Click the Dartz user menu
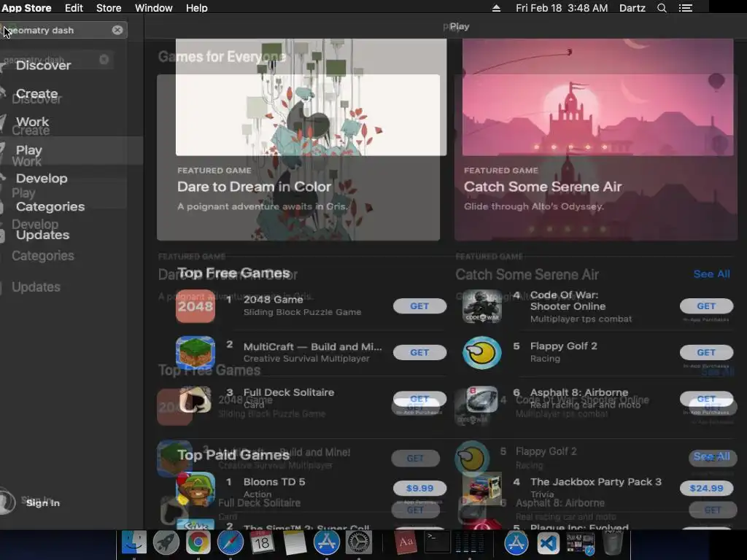Screen dimensions: 747x560 [632, 8]
